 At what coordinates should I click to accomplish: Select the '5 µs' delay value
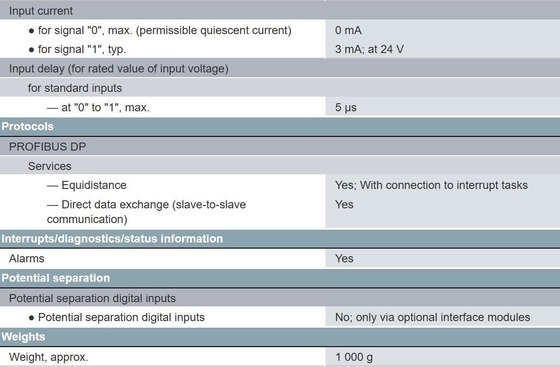[x=346, y=107]
